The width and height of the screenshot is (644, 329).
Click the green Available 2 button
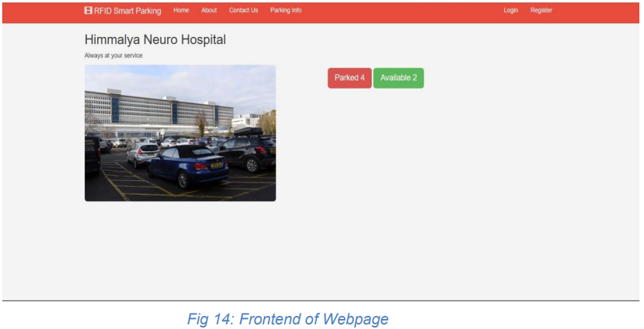[x=399, y=78]
